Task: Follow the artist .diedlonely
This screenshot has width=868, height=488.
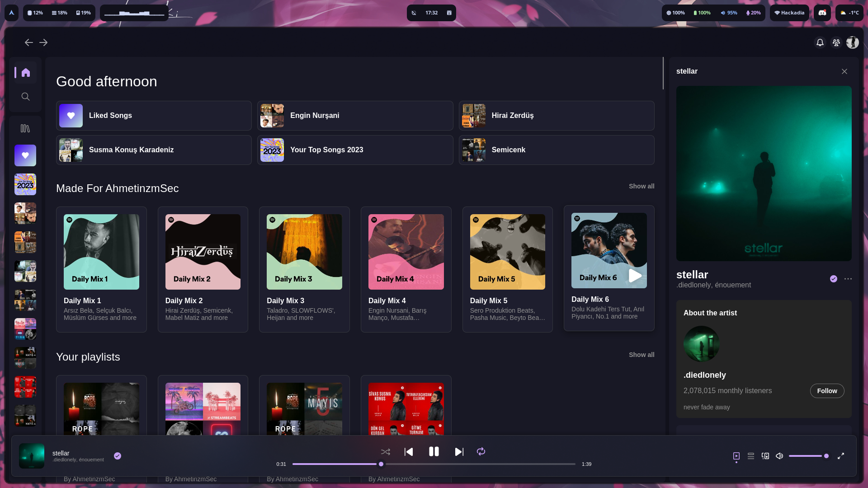Action: click(827, 391)
